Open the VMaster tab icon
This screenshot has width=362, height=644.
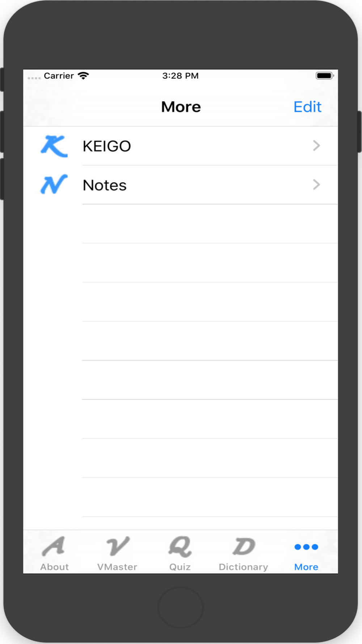tap(117, 546)
